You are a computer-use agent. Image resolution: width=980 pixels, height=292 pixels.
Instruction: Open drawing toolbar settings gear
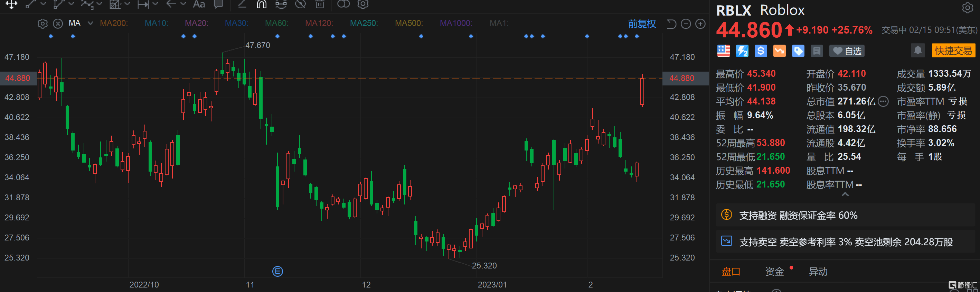pyautogui.click(x=363, y=4)
